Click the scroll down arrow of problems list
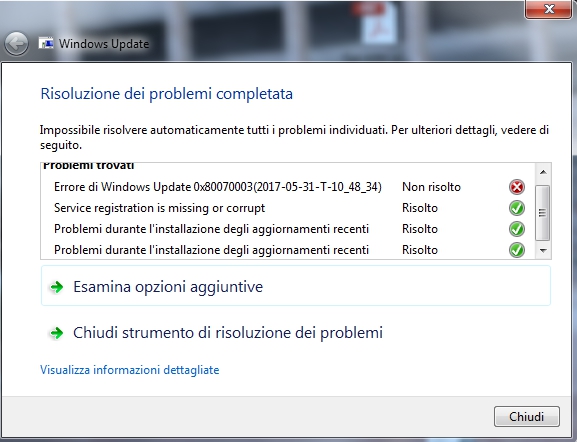The width and height of the screenshot is (577, 442). [x=543, y=250]
